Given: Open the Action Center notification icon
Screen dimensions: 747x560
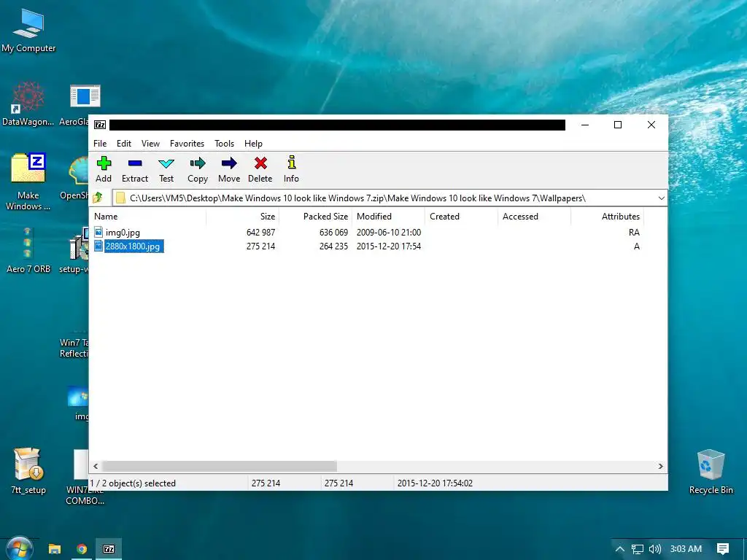Looking at the screenshot, I should pos(723,549).
